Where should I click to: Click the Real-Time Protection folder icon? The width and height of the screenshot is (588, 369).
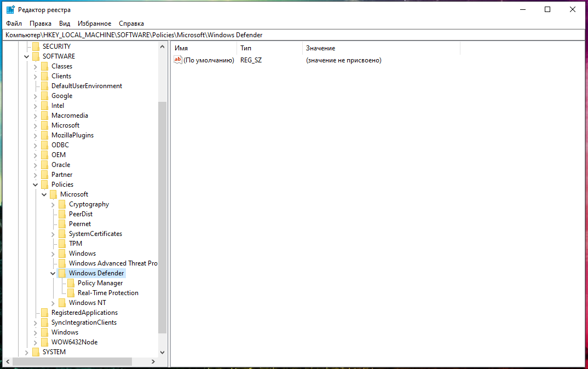point(71,293)
